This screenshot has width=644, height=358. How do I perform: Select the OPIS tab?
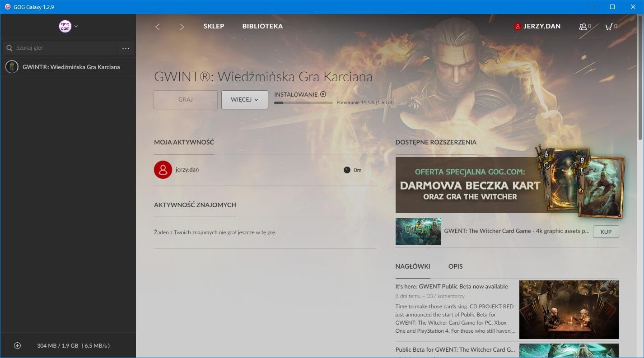[455, 266]
